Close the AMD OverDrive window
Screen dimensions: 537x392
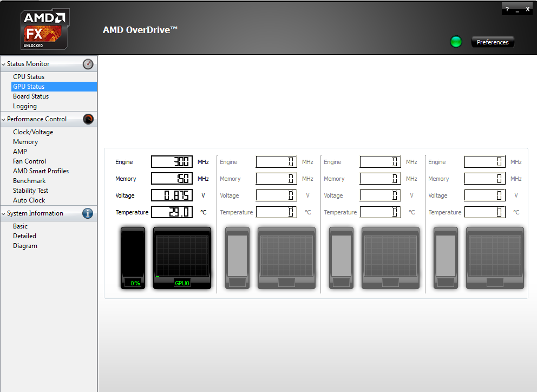(x=528, y=9)
